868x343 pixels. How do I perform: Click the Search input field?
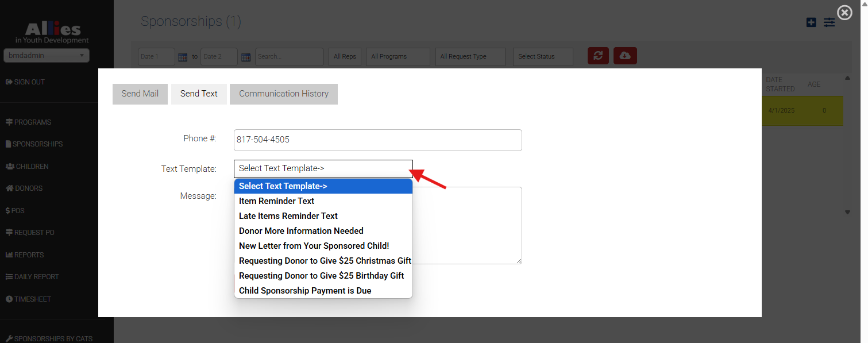point(290,57)
